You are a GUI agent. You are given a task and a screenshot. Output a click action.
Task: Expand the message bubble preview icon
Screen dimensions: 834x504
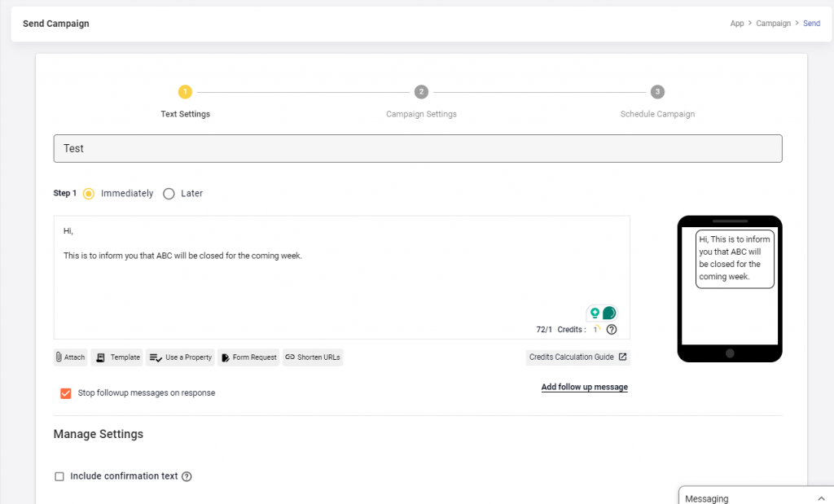click(609, 313)
